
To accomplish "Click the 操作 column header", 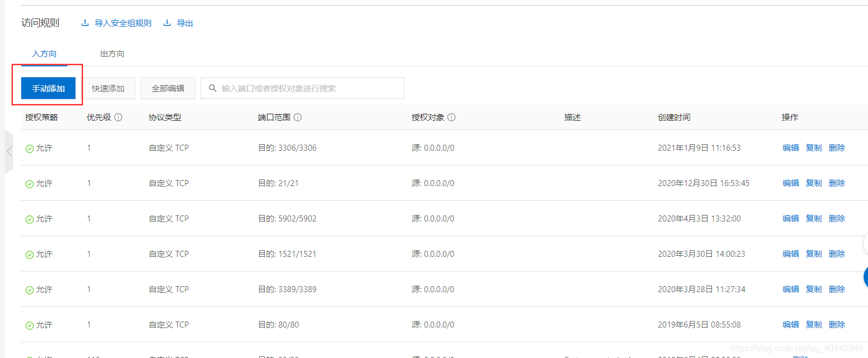I will coord(790,117).
